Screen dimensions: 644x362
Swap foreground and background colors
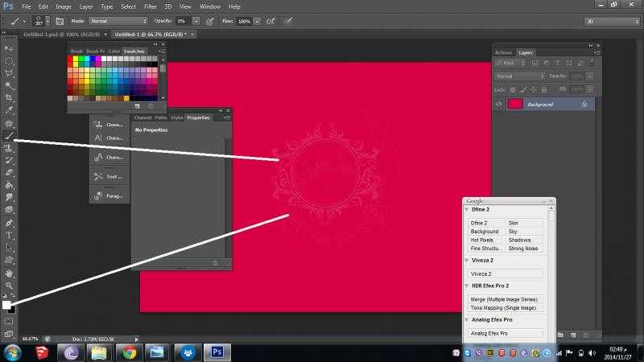click(13, 295)
